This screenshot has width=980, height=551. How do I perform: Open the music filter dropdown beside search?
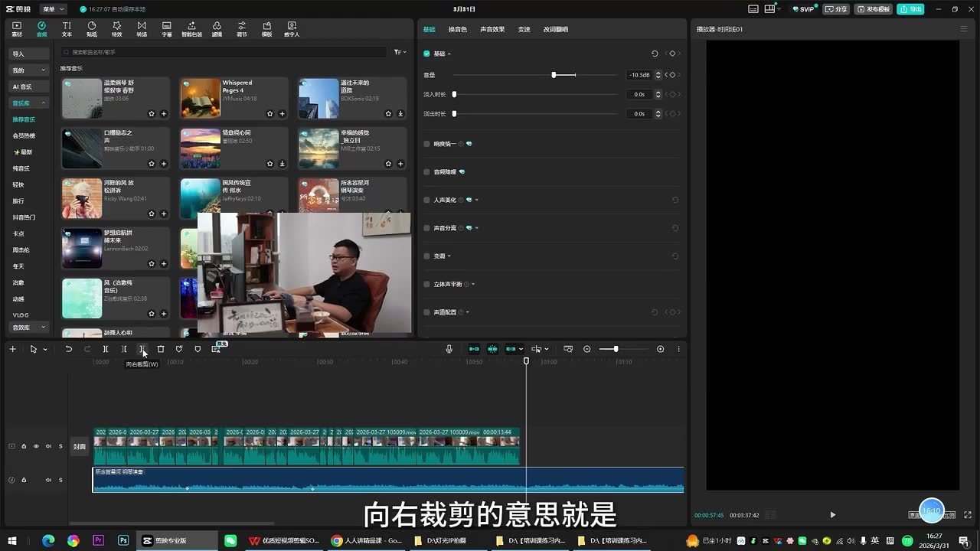400,52
